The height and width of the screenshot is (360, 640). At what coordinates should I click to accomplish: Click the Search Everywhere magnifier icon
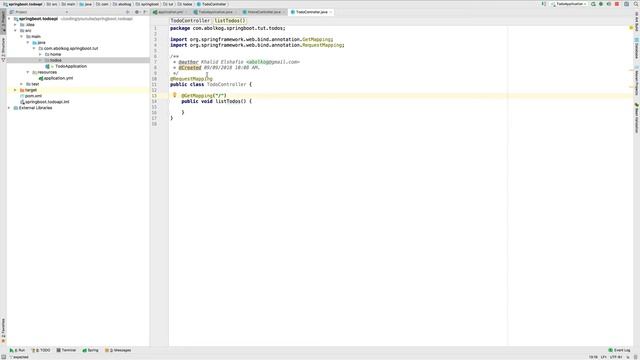point(636,4)
